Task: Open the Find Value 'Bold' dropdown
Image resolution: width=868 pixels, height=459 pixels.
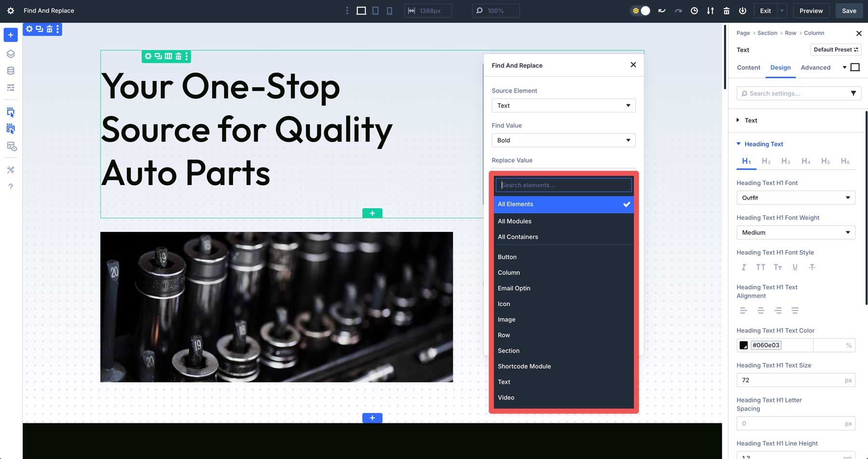Action: pos(563,140)
